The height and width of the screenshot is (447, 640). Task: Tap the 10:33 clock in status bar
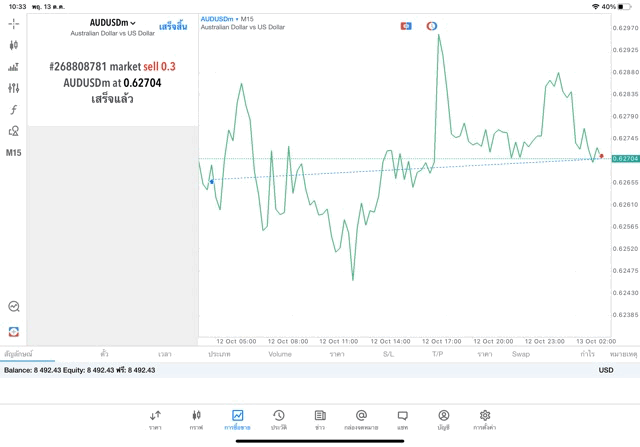coord(18,7)
